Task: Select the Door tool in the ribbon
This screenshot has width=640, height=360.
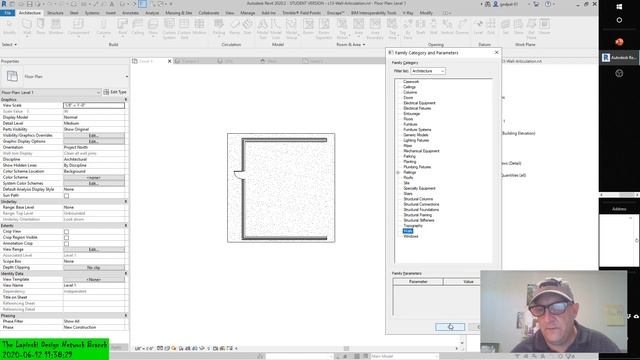Action: (x=41, y=27)
